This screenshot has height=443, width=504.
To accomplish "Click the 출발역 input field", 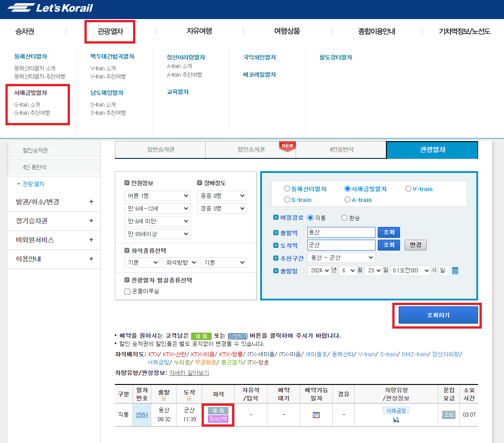I will pos(341,232).
